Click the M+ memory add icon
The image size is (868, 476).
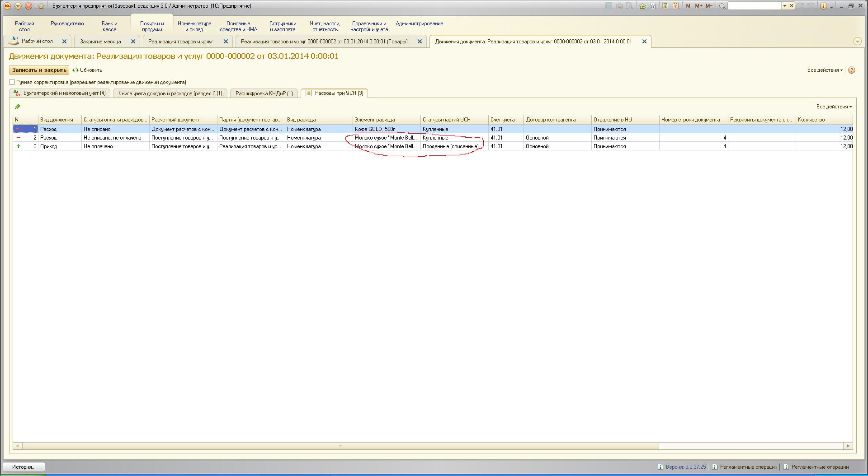698,6
